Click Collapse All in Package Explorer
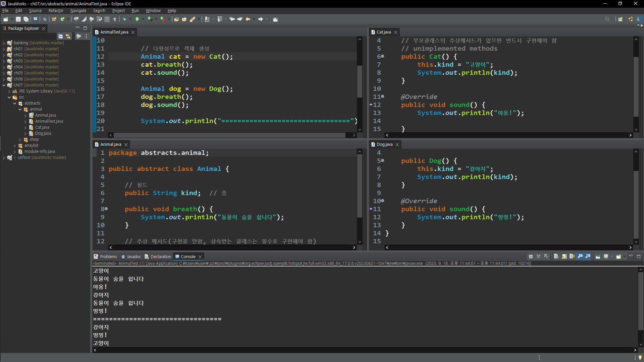Image resolution: width=644 pixels, height=362 pixels. click(x=60, y=36)
